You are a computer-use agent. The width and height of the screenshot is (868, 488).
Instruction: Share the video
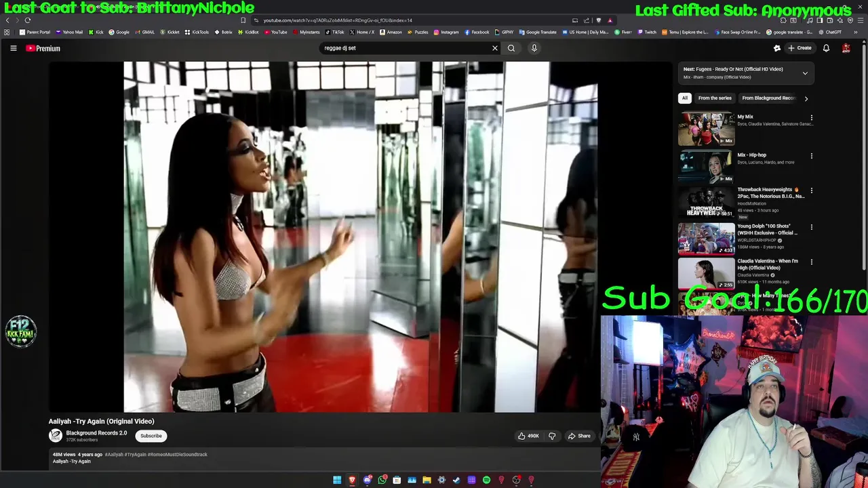point(579,436)
